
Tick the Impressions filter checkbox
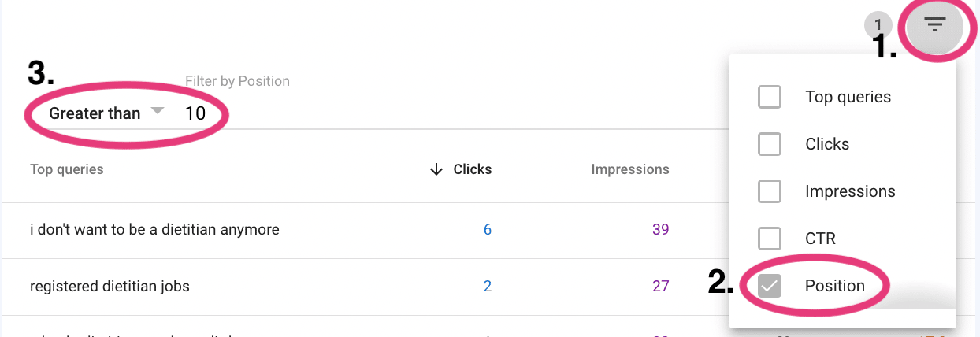click(x=769, y=191)
